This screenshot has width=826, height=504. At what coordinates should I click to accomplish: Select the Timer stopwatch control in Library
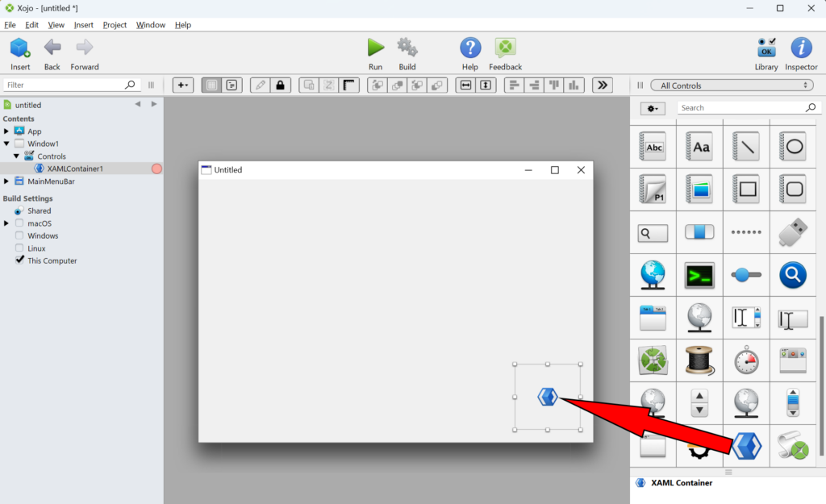point(746,360)
